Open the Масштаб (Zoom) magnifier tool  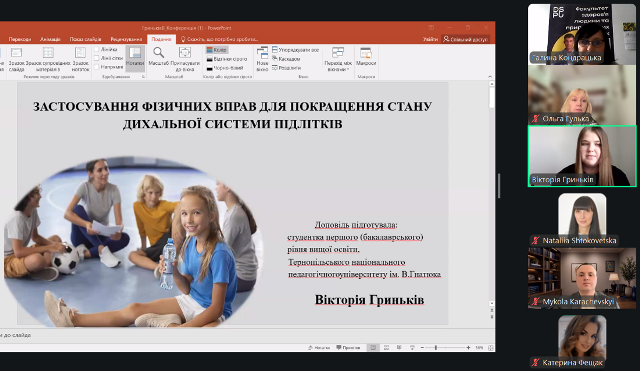158,57
